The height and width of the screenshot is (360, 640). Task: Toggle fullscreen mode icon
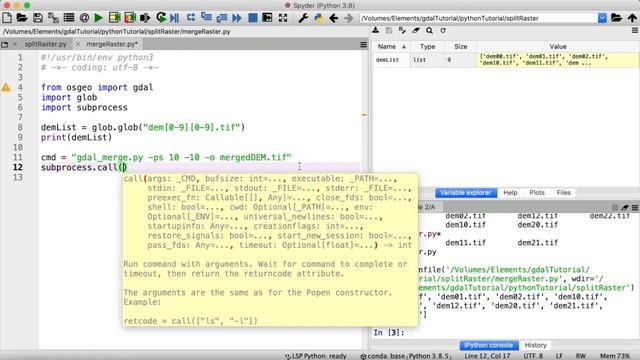click(x=283, y=18)
